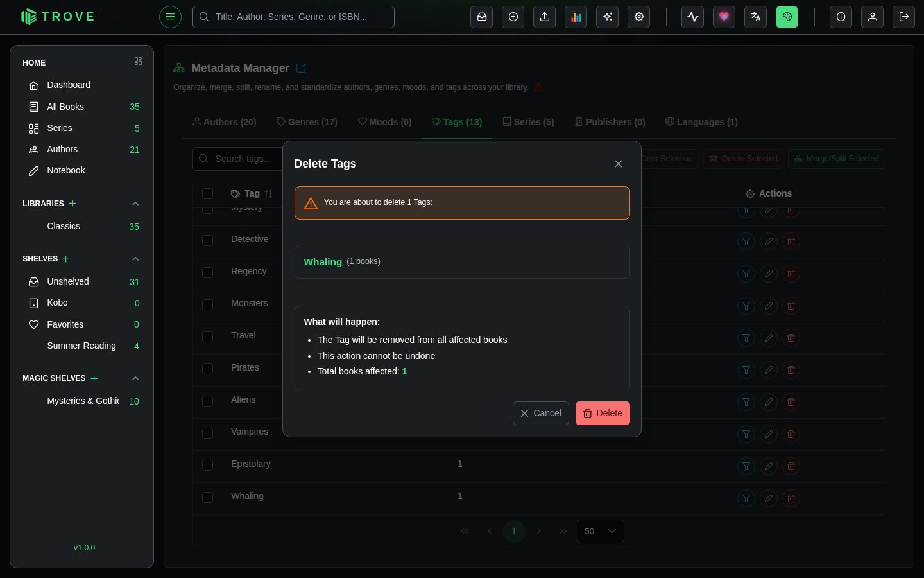The height and width of the screenshot is (578, 924).
Task: Filter books by the Whaling tag
Action: point(746,498)
